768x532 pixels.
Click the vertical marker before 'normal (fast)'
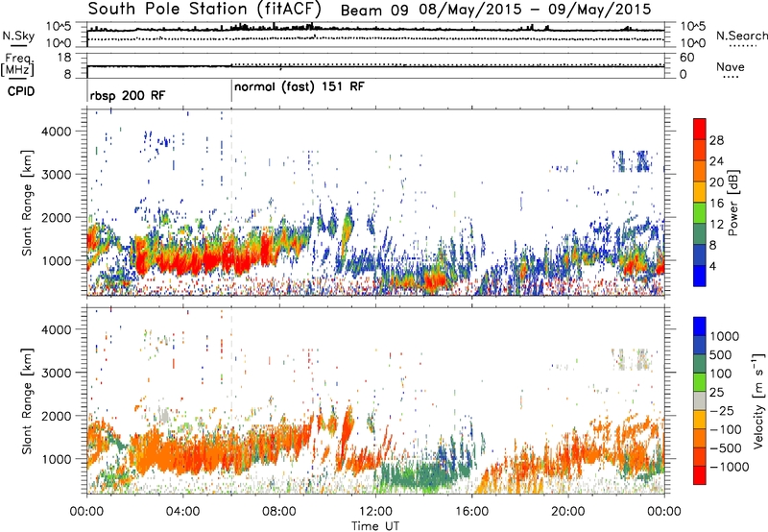[x=231, y=91]
